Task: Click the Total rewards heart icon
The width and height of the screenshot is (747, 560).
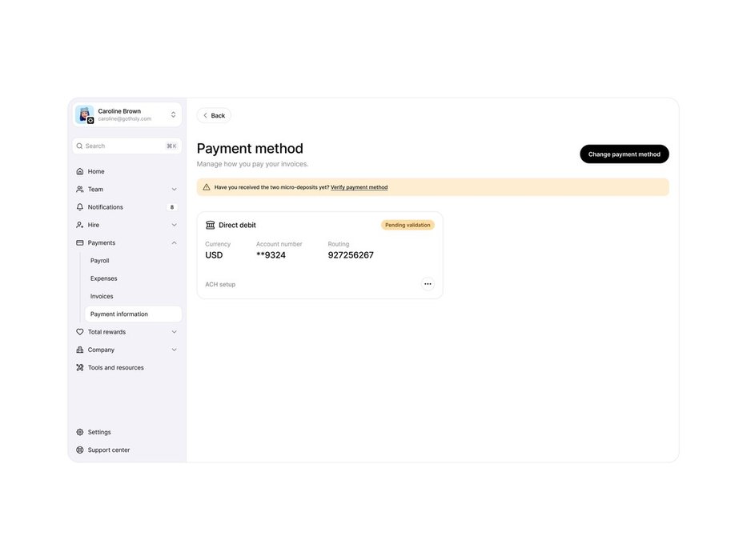Action: 80,332
